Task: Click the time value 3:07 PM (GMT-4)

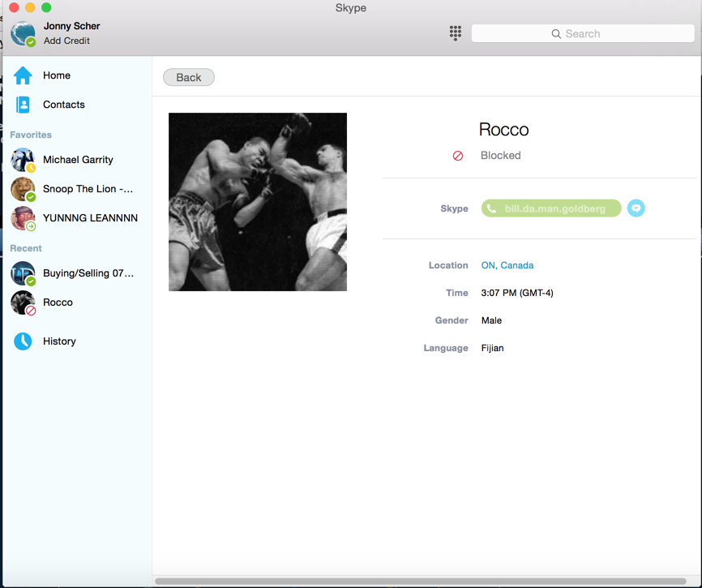Action: tap(517, 293)
